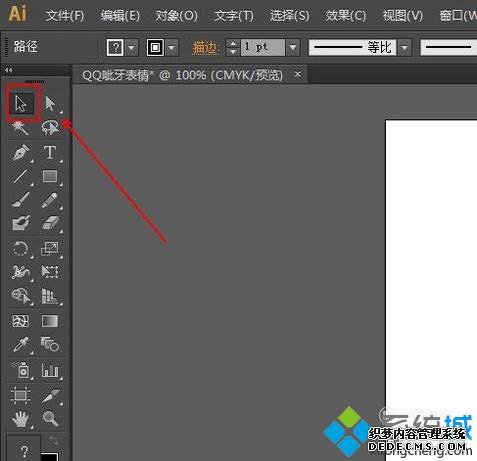Expand the variable width profile dropdown
Screen dimensions: 477x461
click(404, 47)
